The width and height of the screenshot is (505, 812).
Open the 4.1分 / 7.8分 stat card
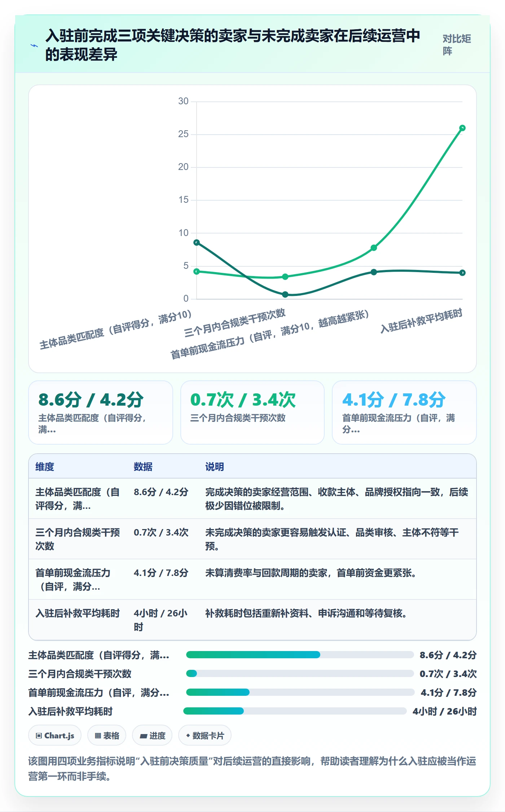tap(404, 412)
